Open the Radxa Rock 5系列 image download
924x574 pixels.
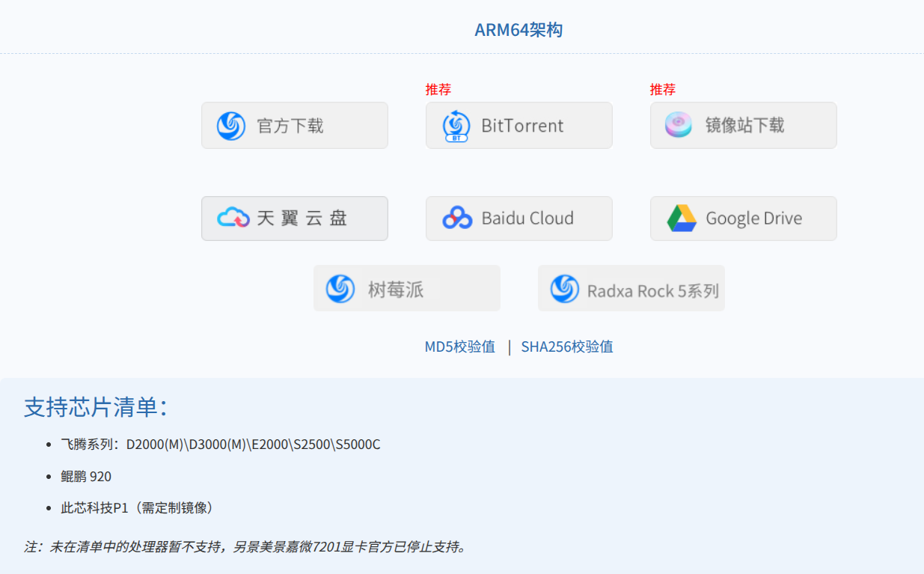[x=631, y=288]
